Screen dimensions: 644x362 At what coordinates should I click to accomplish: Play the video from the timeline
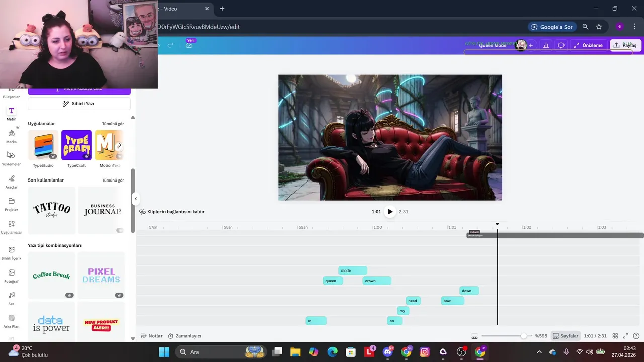click(x=390, y=212)
